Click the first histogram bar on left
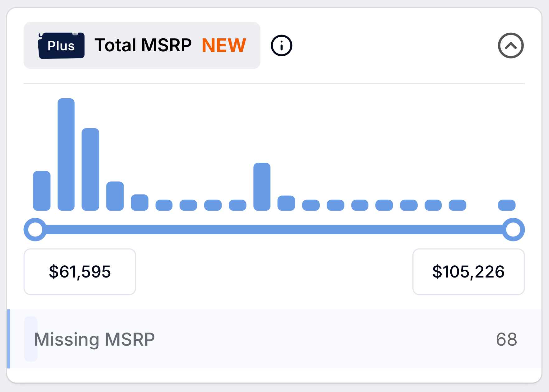Viewport: 549px width, 392px height. click(x=42, y=191)
